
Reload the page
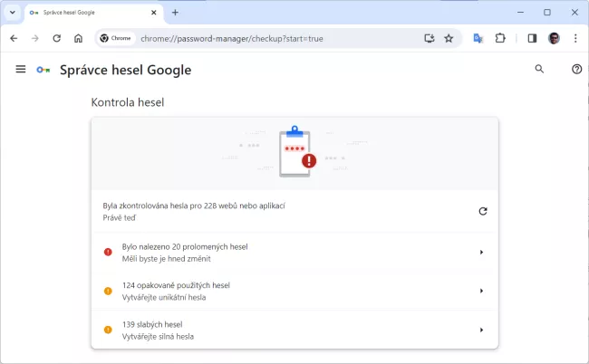click(x=56, y=39)
